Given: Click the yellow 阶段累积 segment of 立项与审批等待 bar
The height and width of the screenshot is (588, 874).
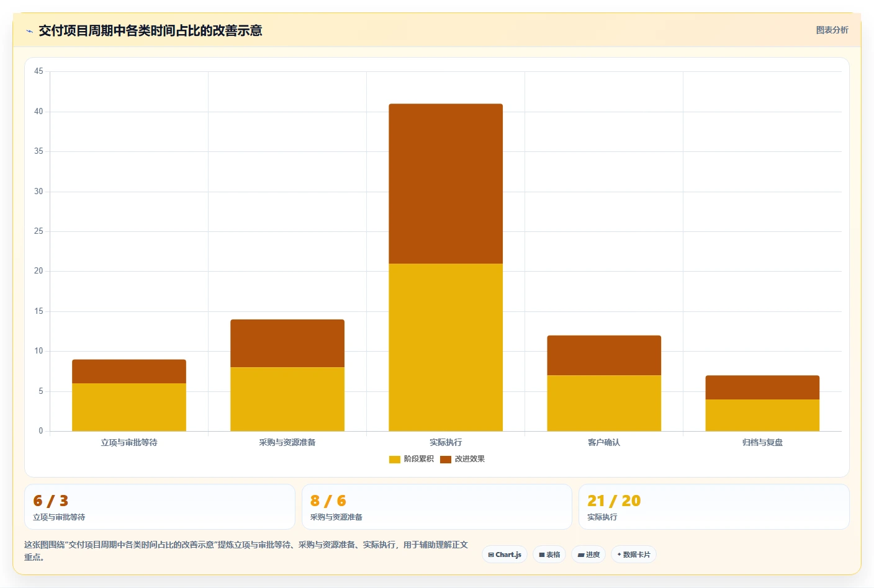Looking at the screenshot, I should pos(129,407).
